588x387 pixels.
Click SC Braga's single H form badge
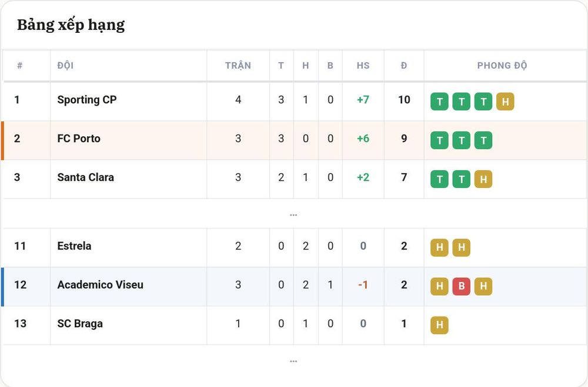pyautogui.click(x=439, y=325)
